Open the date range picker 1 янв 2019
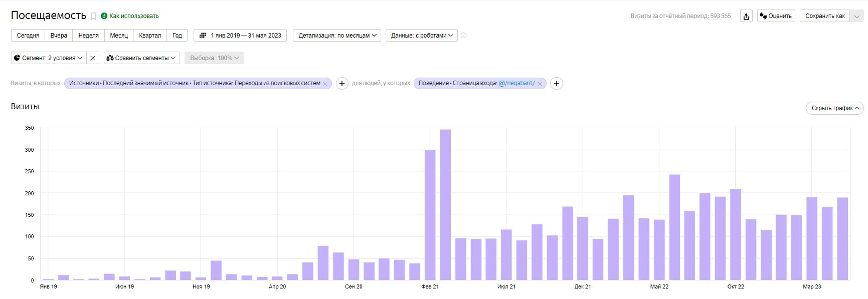This screenshot has height=299, width=868. click(240, 36)
